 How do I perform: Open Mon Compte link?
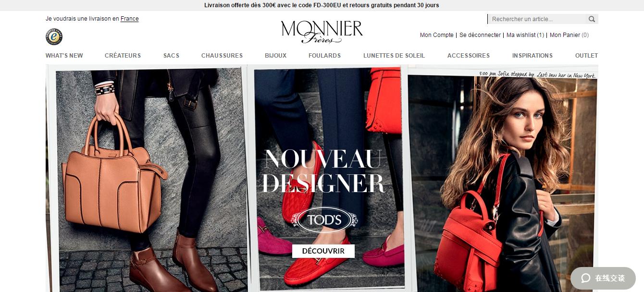click(x=437, y=35)
